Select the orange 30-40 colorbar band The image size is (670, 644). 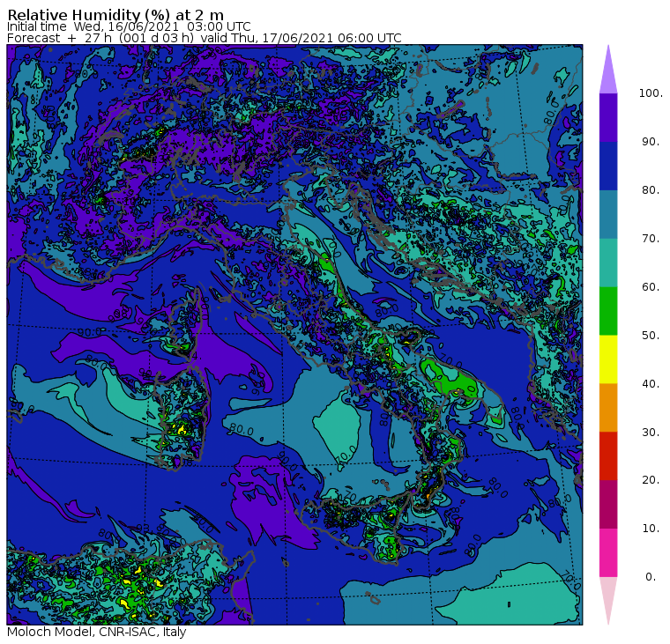point(608,407)
